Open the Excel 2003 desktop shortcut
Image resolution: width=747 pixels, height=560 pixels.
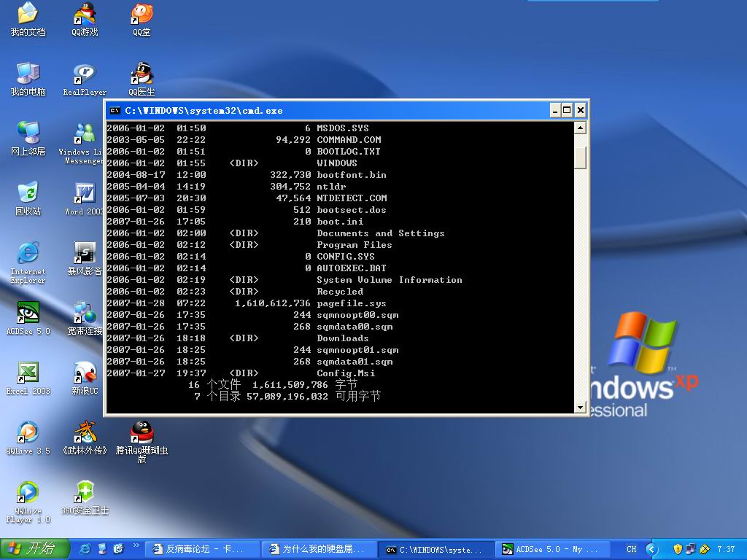click(28, 373)
